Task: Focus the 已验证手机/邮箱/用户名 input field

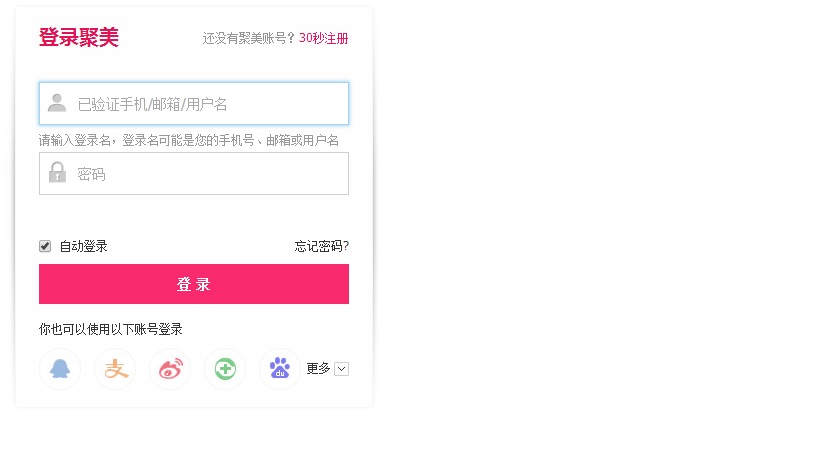Action: (194, 104)
